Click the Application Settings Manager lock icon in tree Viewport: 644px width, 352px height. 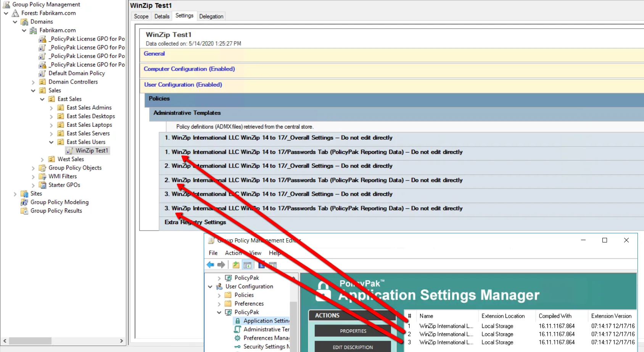(x=238, y=321)
